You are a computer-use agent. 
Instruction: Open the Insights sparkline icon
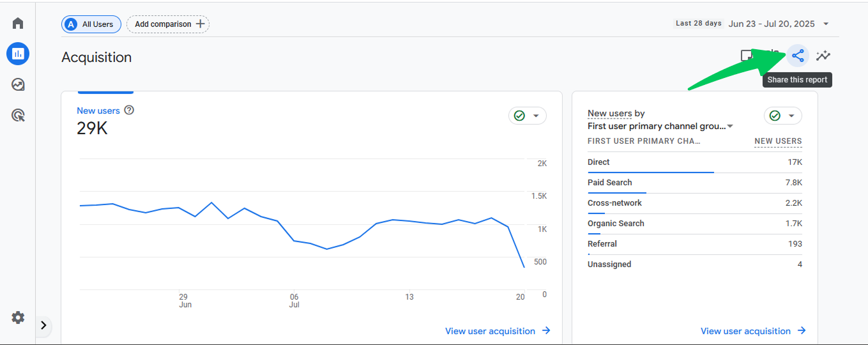click(823, 56)
